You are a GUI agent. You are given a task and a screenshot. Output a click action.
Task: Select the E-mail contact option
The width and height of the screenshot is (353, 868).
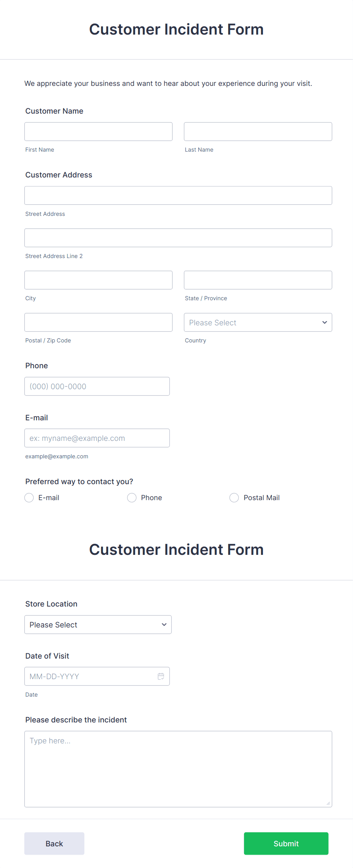tap(29, 498)
